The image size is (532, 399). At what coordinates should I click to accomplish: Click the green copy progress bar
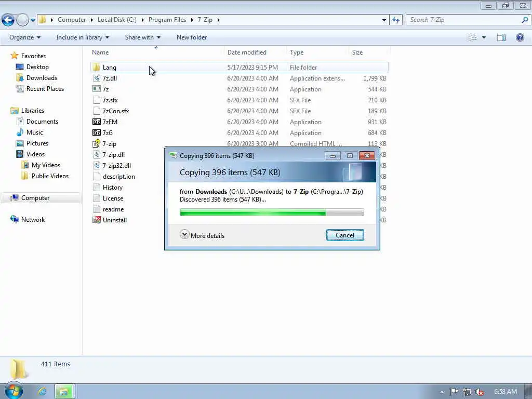click(272, 212)
